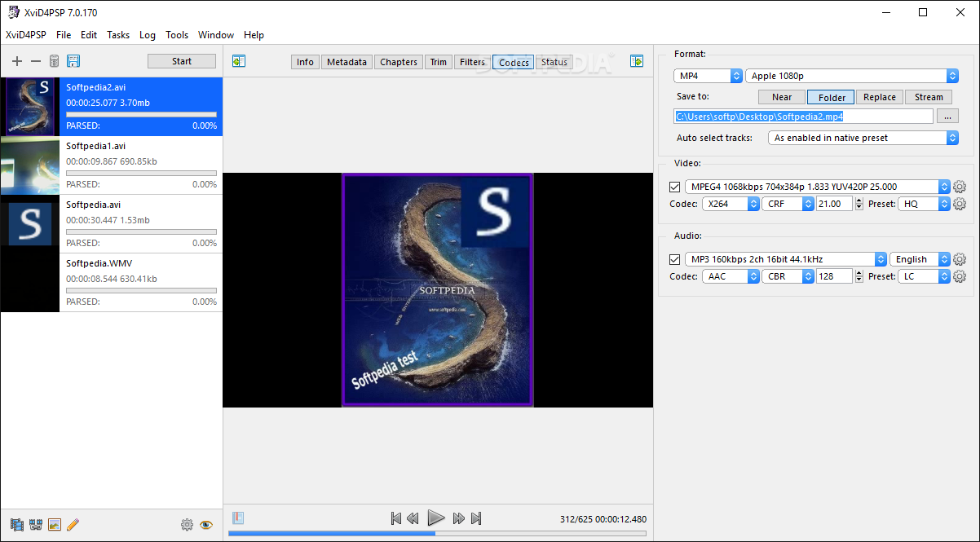
Task: Click the landscape picture icon
Action: coord(55,524)
